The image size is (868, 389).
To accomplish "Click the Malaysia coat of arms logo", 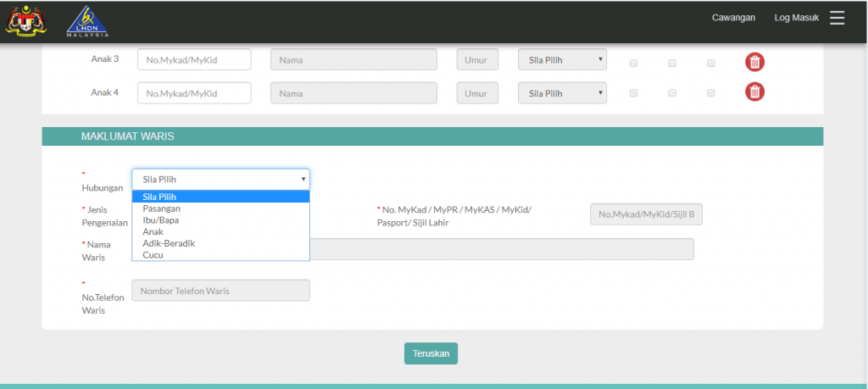I will pyautogui.click(x=26, y=21).
